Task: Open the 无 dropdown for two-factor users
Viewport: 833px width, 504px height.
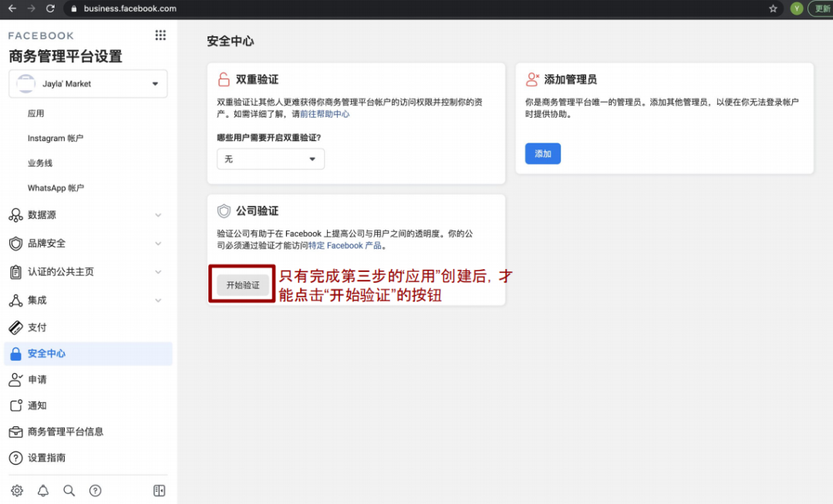Action: click(270, 159)
